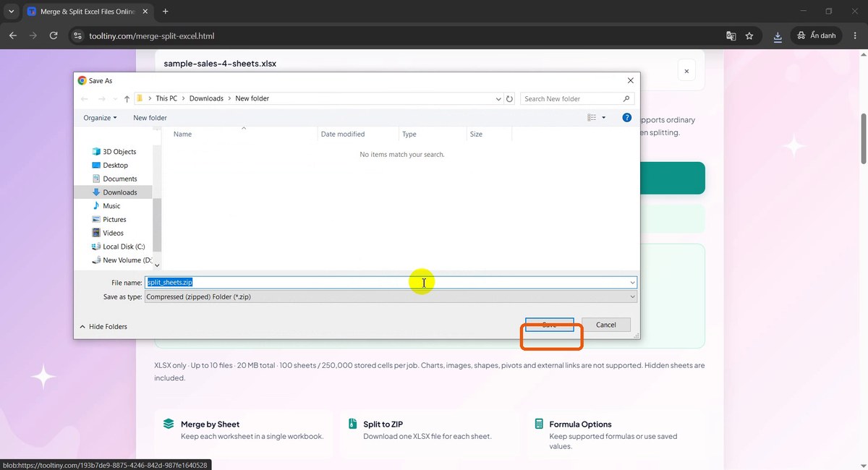Close the Save As dialog
The image size is (868, 470).
tap(630, 81)
